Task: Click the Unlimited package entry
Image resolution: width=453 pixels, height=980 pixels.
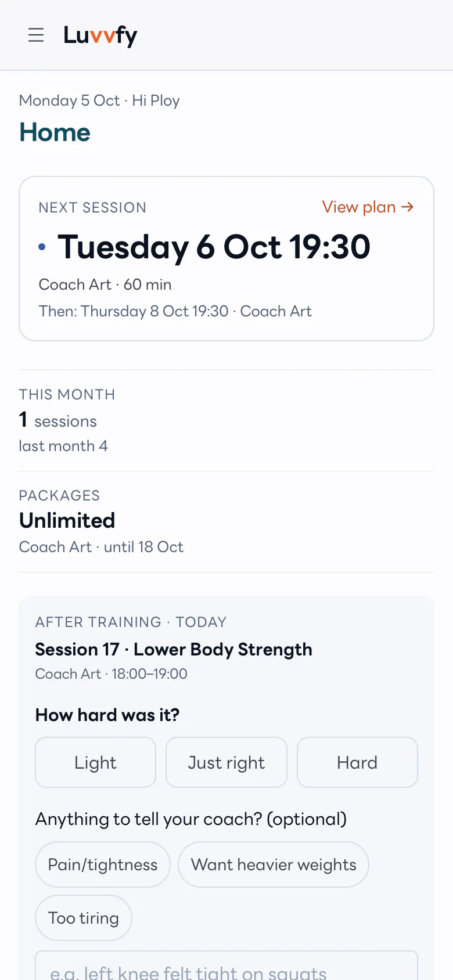Action: click(x=67, y=520)
